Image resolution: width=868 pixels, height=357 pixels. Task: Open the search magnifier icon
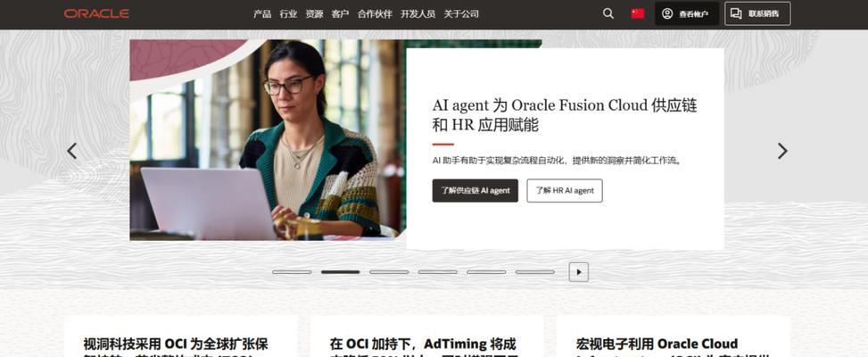pos(608,14)
